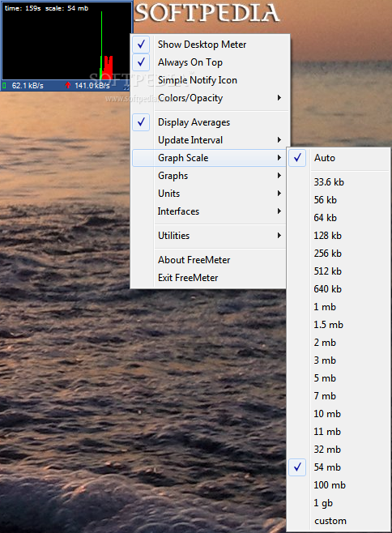Viewport: 392px width, 533px height.
Task: Enable Simple Notify Icon
Action: tap(210, 80)
